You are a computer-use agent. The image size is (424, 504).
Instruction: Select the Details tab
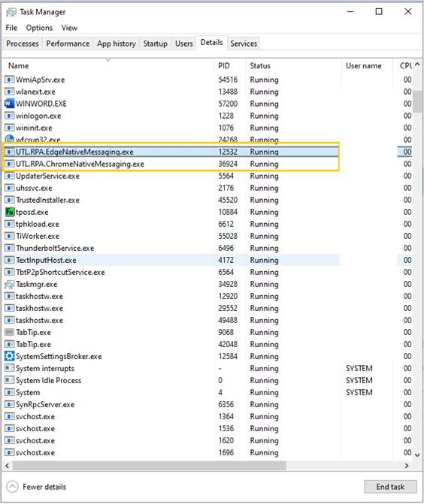click(211, 42)
